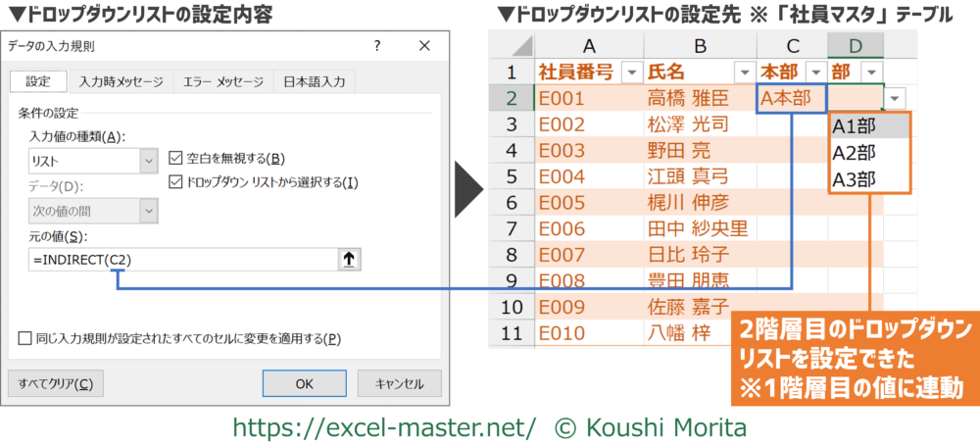This screenshot has height=445, width=980.
Task: Click the ? help icon in dialog title
Action: click(x=378, y=46)
